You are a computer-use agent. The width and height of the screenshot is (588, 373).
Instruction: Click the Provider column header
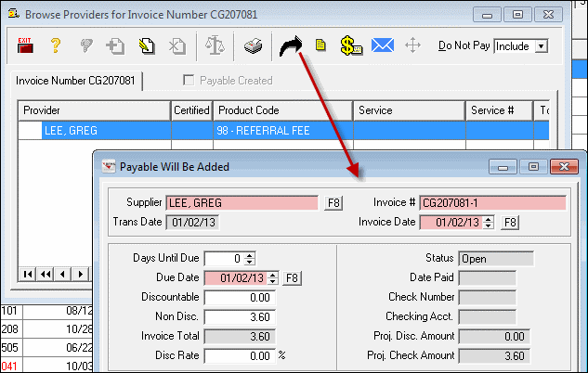click(94, 110)
